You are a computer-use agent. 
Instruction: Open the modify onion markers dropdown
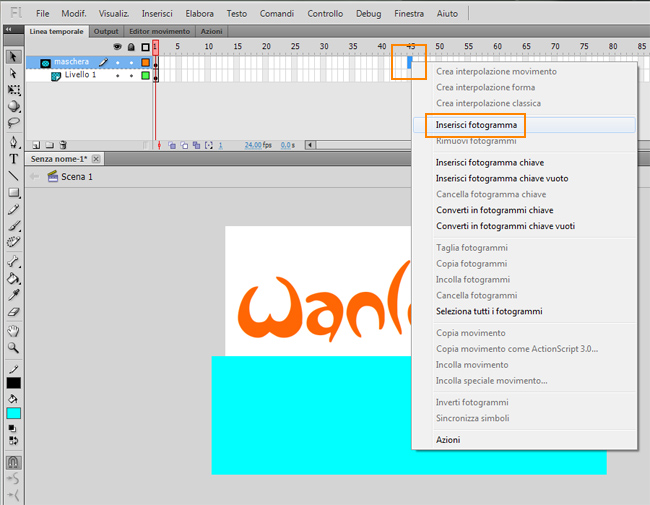[x=209, y=145]
